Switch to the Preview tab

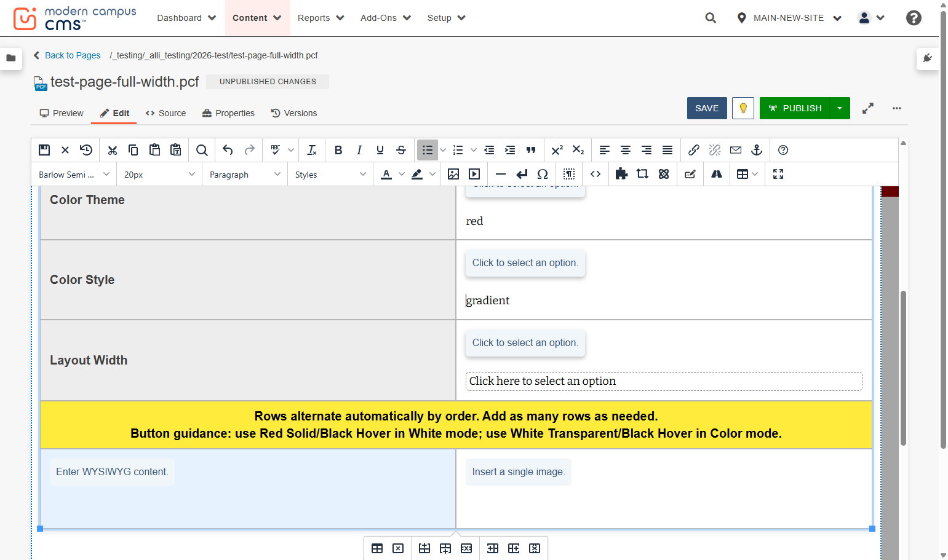[x=62, y=113]
